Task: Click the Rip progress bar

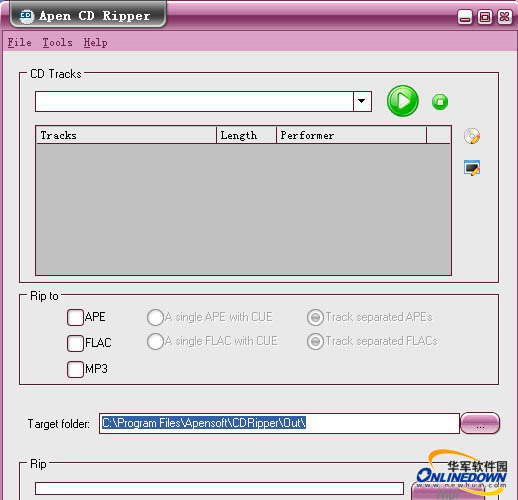Action: [219, 488]
